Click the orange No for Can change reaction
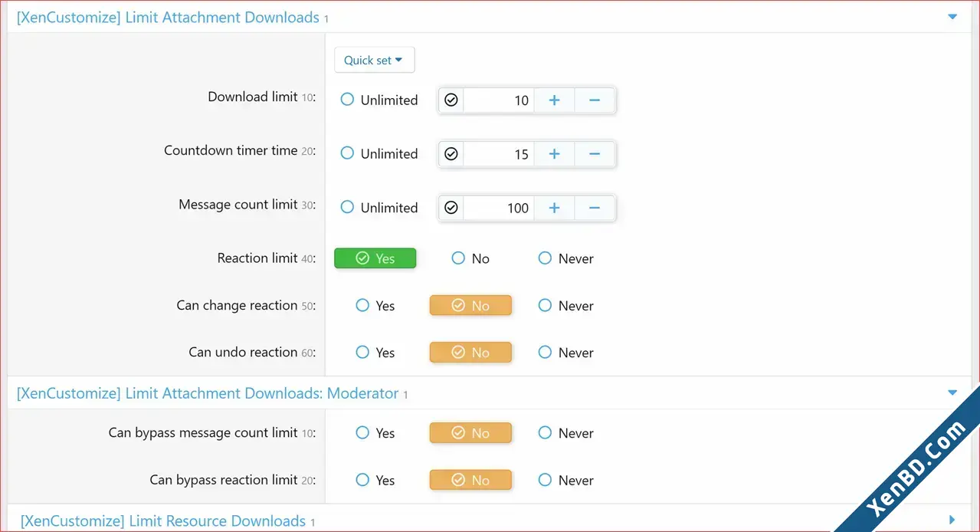The height and width of the screenshot is (532, 980). (470, 306)
